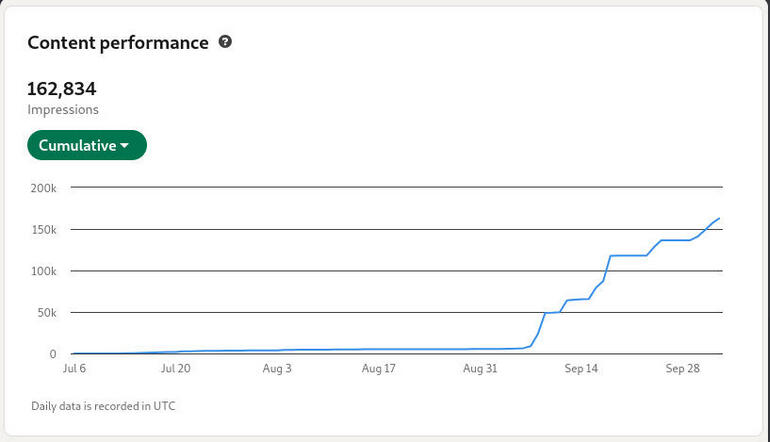Click the 0 y-axis label
Screen dimensions: 770x442
pos(53,354)
